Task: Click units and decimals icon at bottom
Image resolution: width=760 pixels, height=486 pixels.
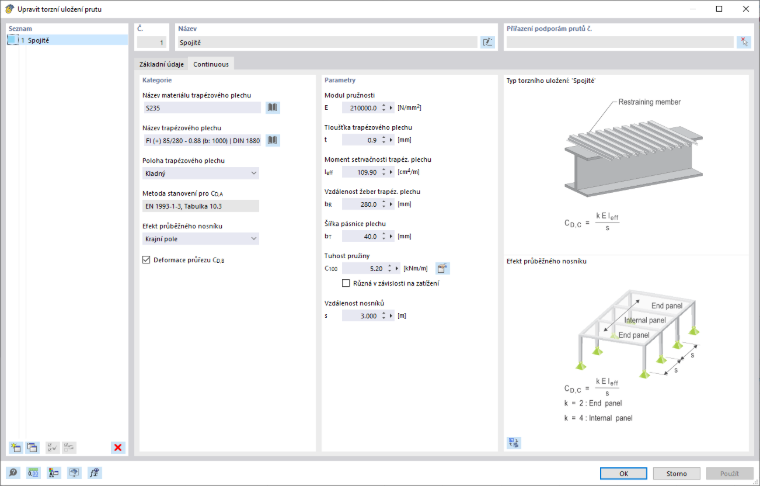Action: 33,472
